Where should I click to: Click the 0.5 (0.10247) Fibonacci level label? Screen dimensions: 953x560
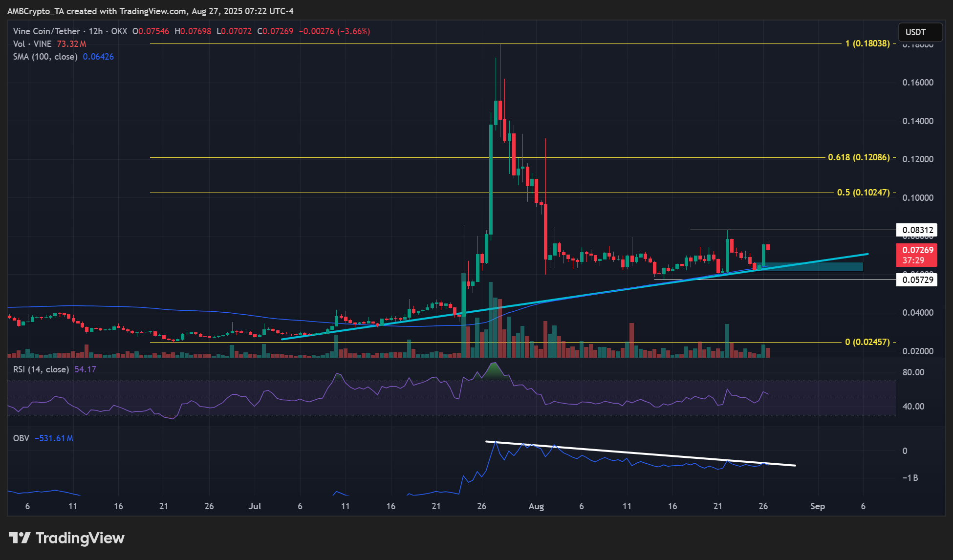tap(863, 193)
